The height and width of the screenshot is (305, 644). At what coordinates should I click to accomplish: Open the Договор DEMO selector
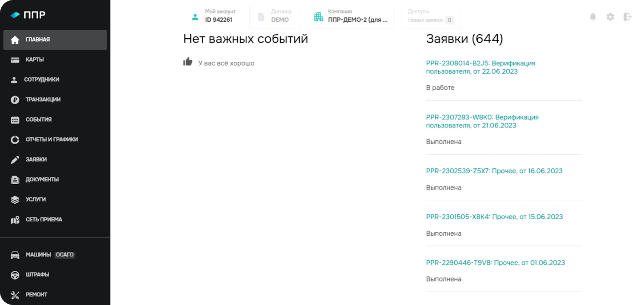pyautogui.click(x=275, y=17)
